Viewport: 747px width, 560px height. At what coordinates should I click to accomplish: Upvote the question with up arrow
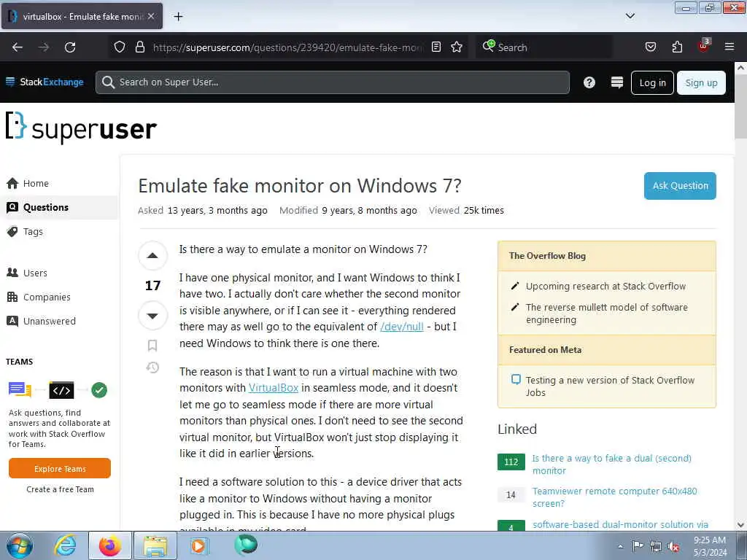[152, 256]
